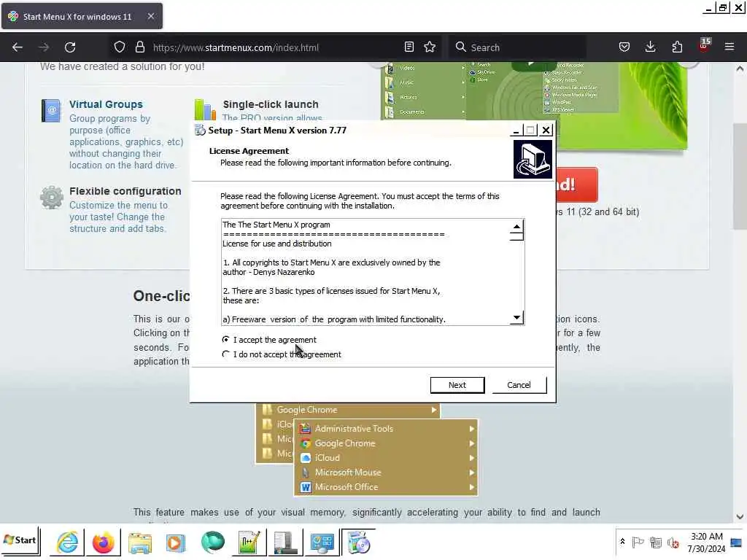This screenshot has width=747, height=560.
Task: Click the Flexible configuration heading
Action: click(x=125, y=191)
